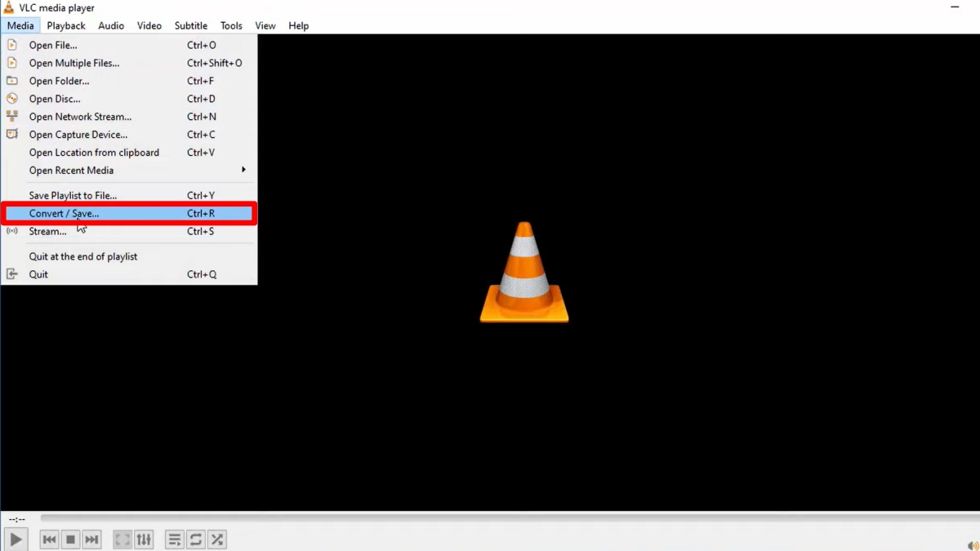Click the elapsed time label
Image resolution: width=980 pixels, height=551 pixels.
(16, 519)
